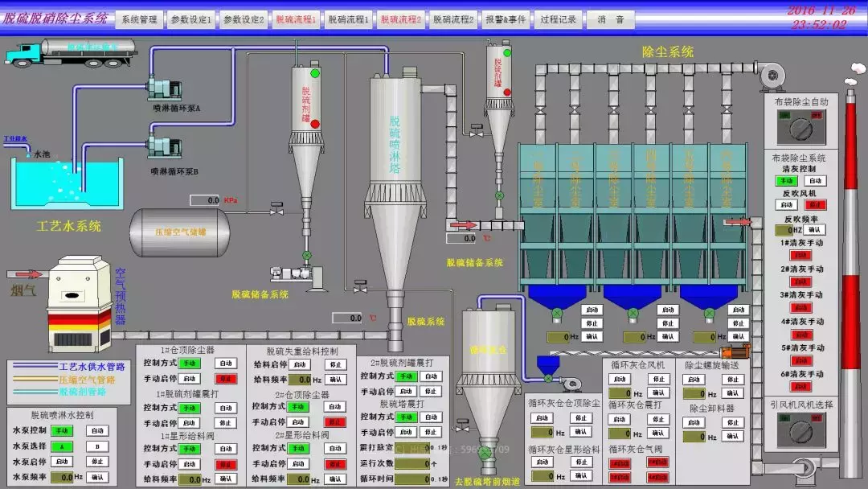Click the green valve at the ash silo bottom
868x489 pixels.
[x=485, y=453]
